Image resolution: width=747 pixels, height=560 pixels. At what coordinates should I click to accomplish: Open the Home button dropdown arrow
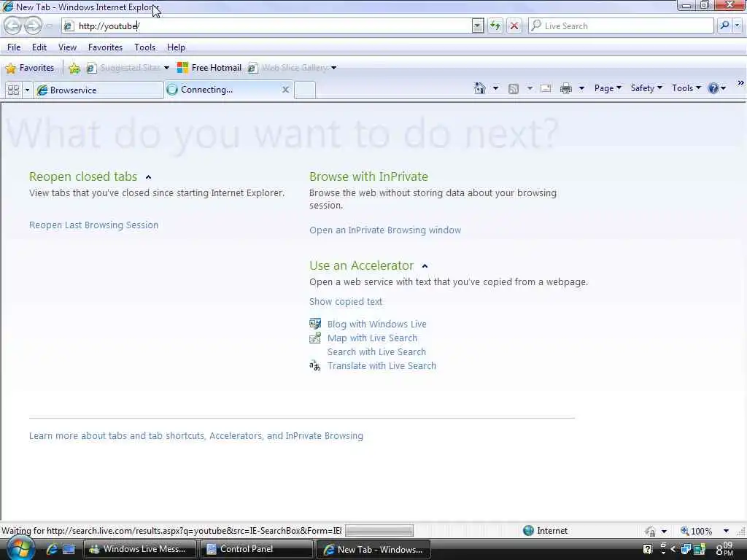click(x=495, y=88)
